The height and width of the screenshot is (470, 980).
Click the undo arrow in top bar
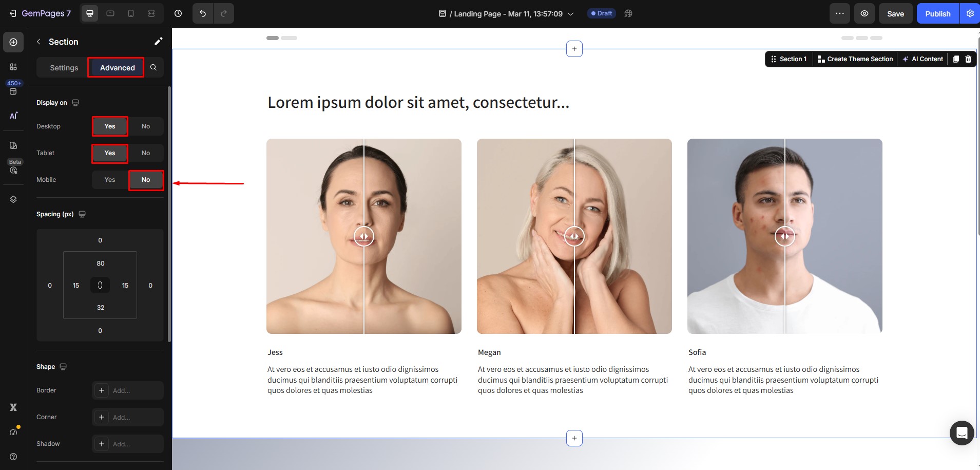click(x=203, y=13)
